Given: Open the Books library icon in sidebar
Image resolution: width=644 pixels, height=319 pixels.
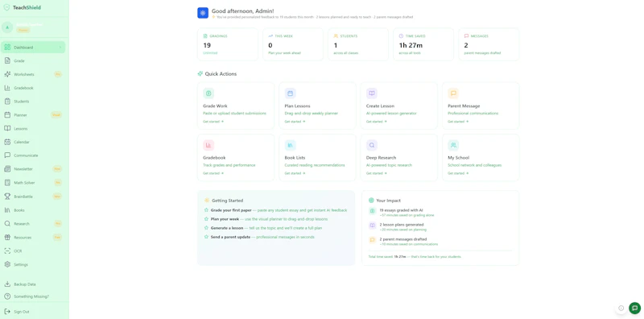Looking at the screenshot, I should pos(7,210).
